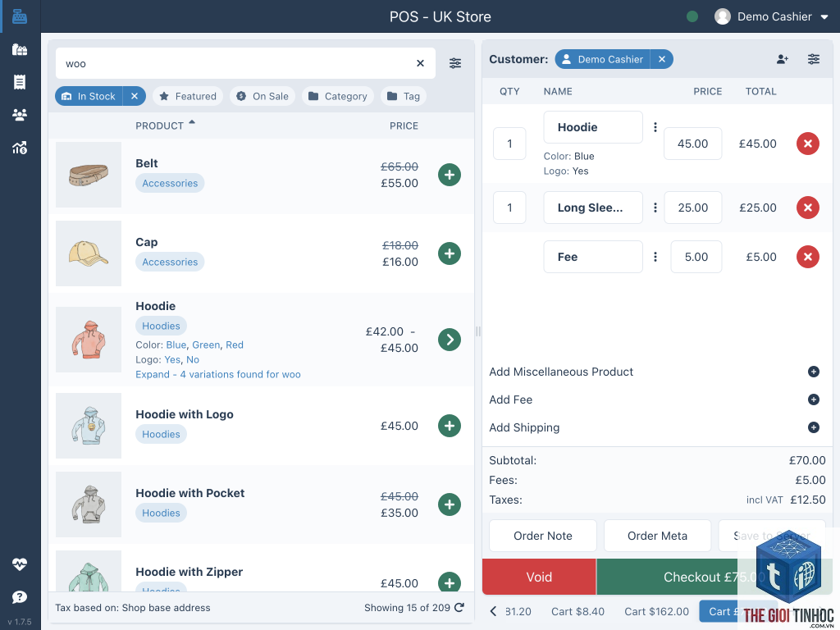Add Belt to the cart
The height and width of the screenshot is (630, 840).
450,175
